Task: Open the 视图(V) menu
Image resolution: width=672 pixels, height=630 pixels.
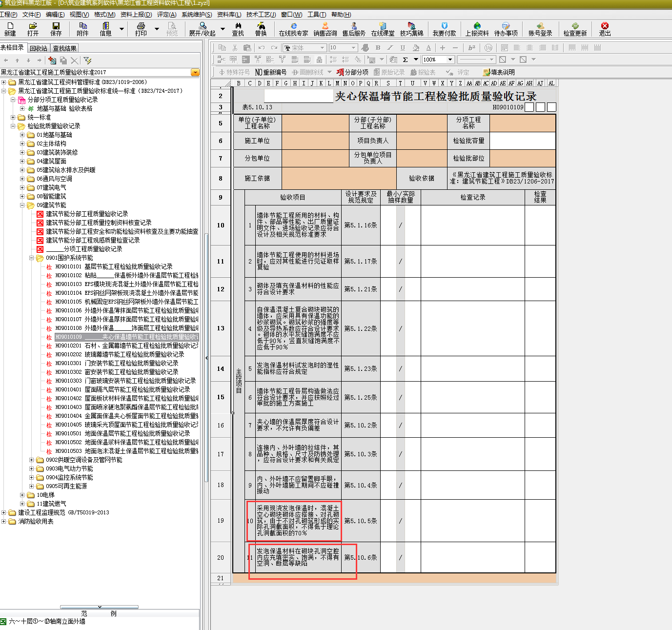Action: (x=79, y=15)
